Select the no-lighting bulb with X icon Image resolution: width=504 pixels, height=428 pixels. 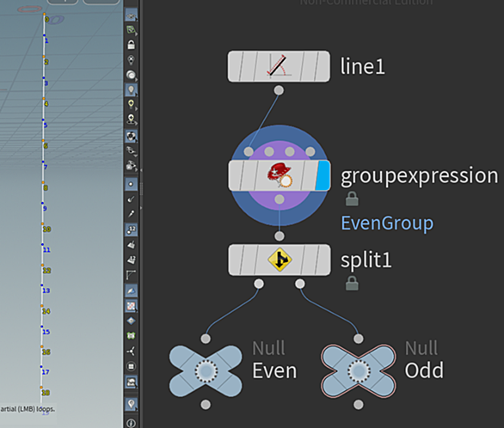pyautogui.click(x=131, y=60)
